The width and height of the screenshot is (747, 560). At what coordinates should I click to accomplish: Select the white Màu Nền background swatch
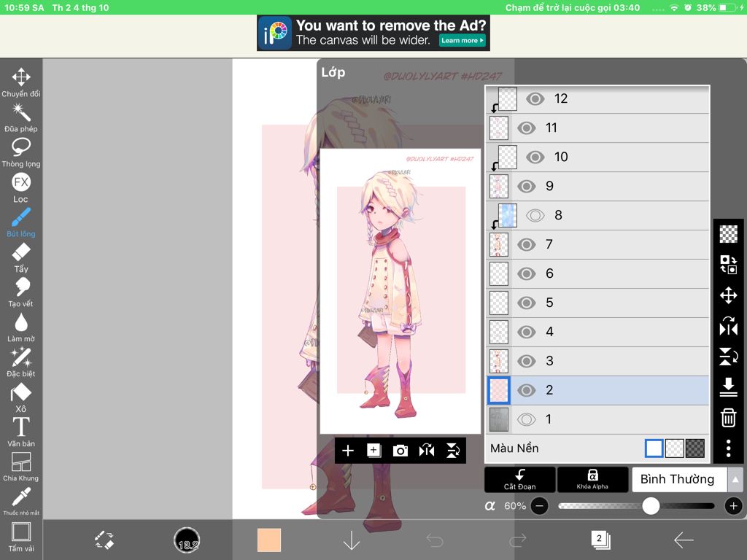[654, 448]
